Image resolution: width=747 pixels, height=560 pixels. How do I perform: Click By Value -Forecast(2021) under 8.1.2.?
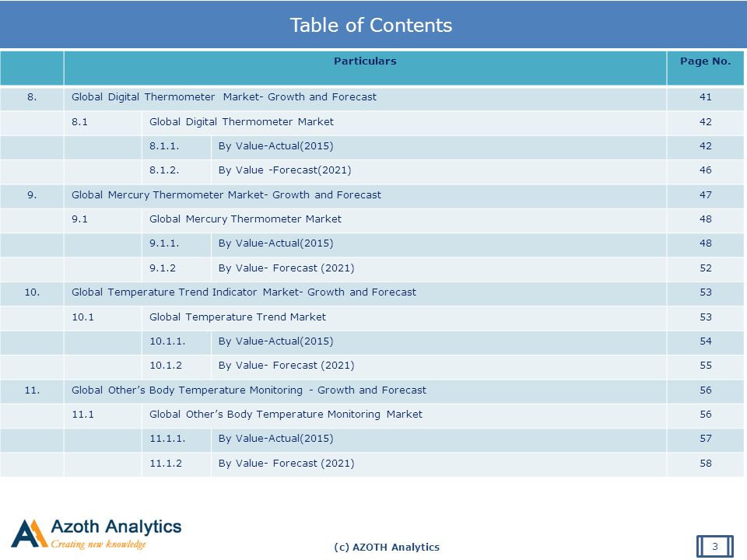pyautogui.click(x=285, y=170)
